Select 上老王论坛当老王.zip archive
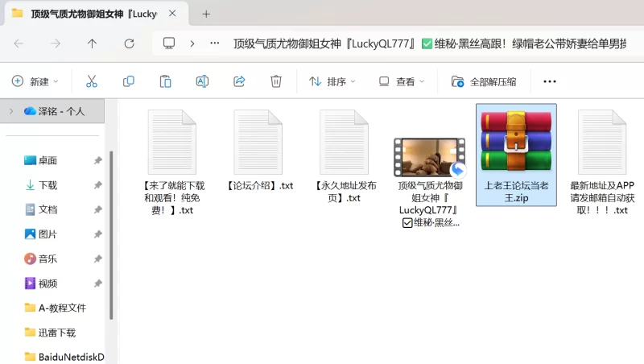The width and height of the screenshot is (644, 364). tap(516, 155)
